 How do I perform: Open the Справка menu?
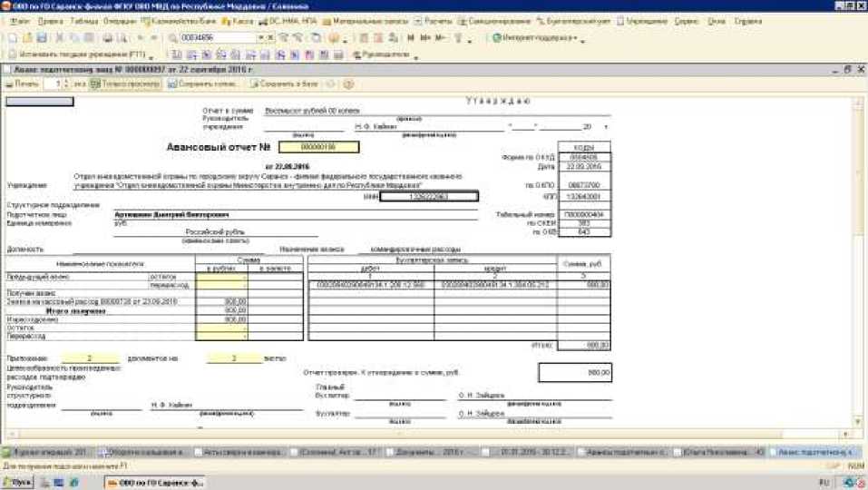tap(748, 20)
